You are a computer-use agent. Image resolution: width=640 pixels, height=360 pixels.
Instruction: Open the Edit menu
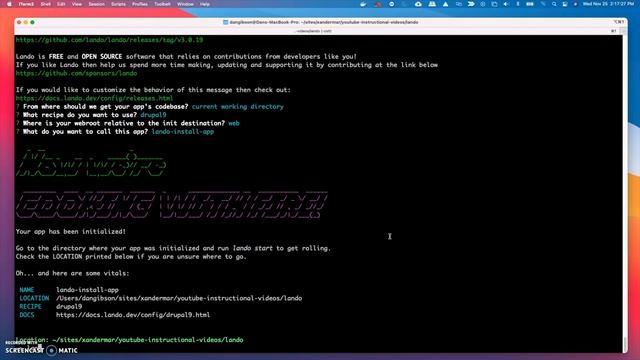pos(61,4)
